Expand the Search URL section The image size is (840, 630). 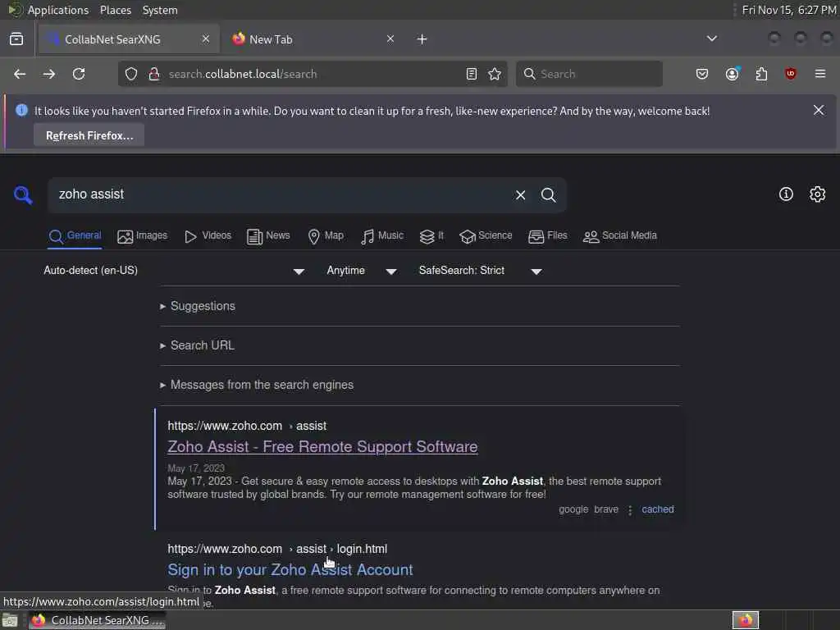point(197,345)
